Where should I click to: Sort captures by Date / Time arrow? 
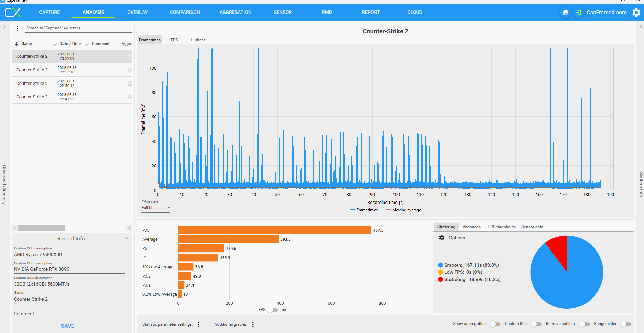coord(55,44)
